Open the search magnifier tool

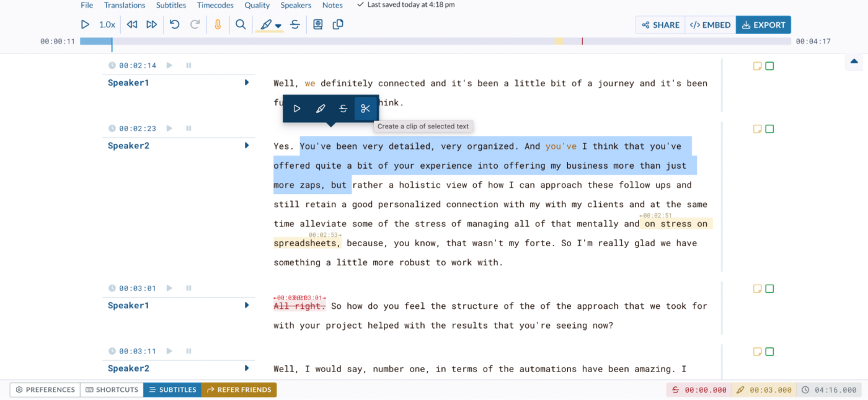(241, 25)
